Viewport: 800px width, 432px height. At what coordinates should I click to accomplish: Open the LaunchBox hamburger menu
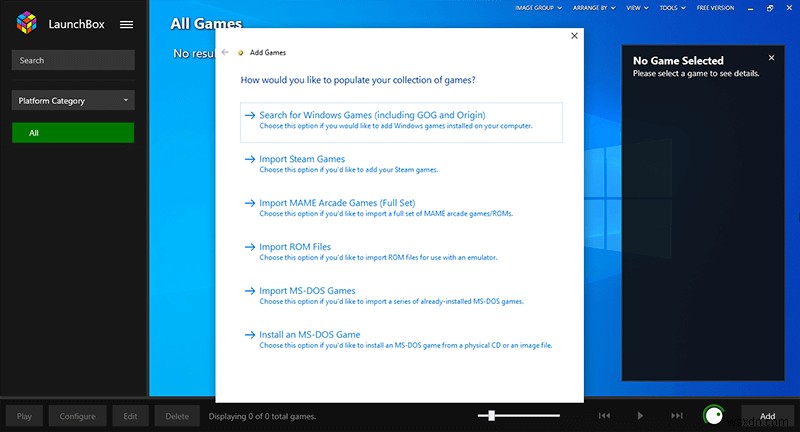point(127,24)
